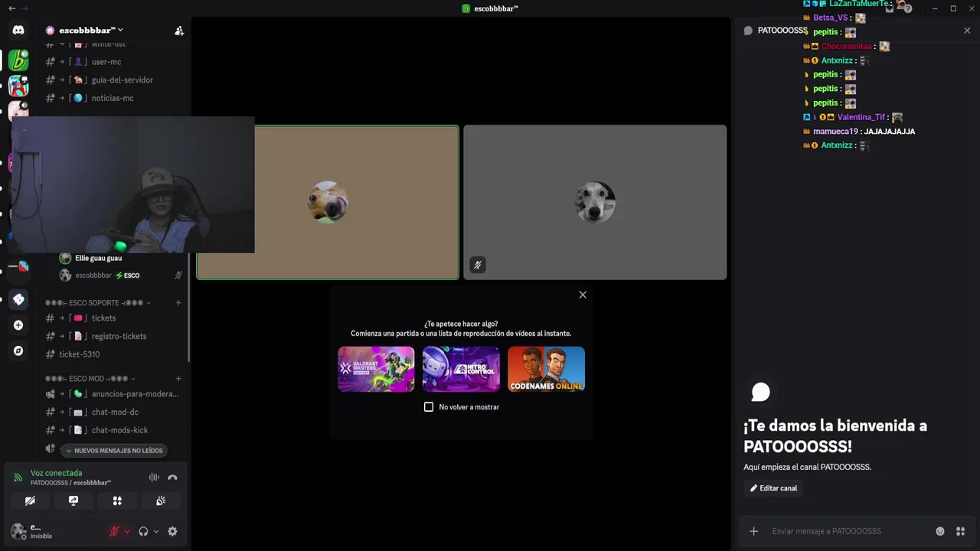
Task: Close the activity suggestion popup
Action: coord(583,295)
